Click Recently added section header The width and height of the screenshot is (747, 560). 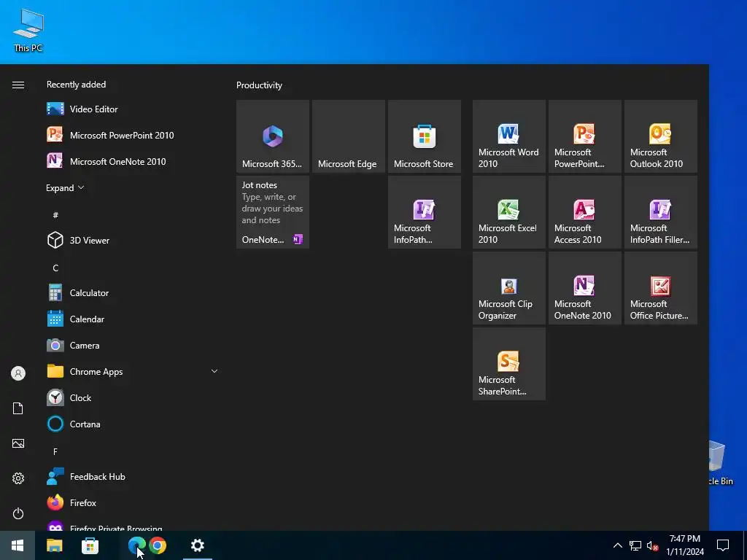(76, 85)
